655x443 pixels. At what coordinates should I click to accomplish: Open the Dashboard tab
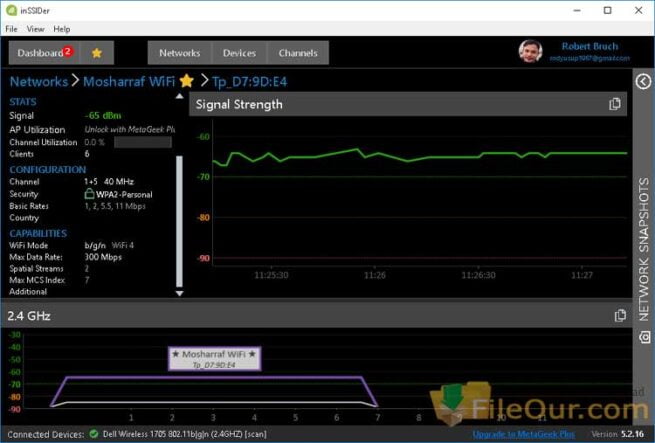(44, 53)
